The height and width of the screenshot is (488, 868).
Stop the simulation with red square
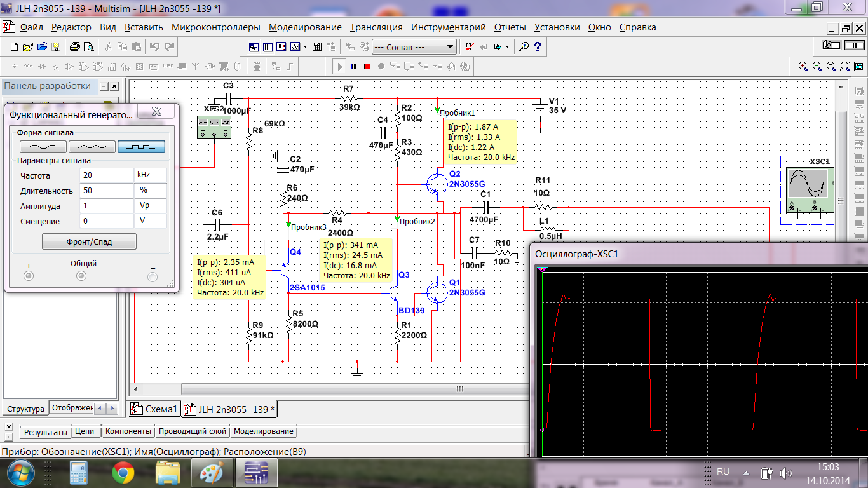pos(367,66)
